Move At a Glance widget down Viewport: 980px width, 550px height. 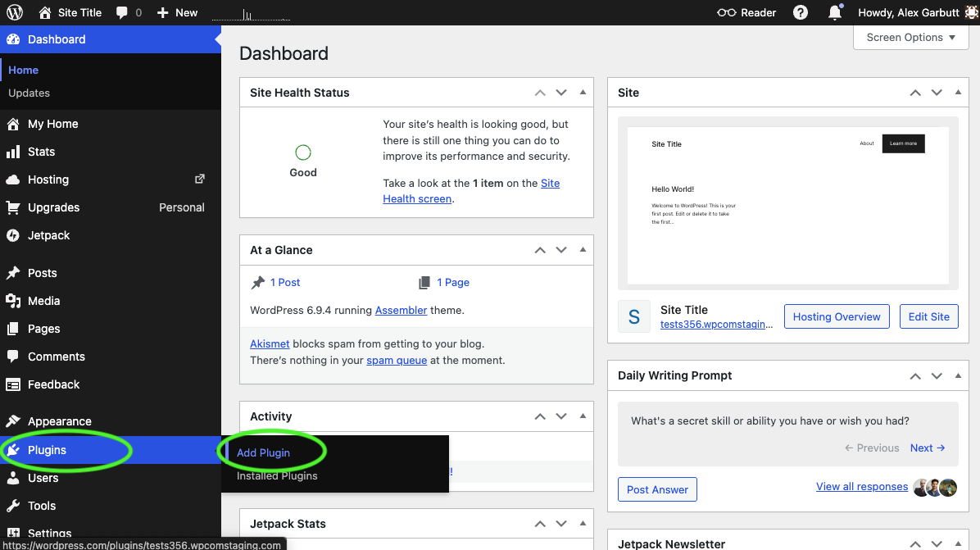(x=561, y=250)
